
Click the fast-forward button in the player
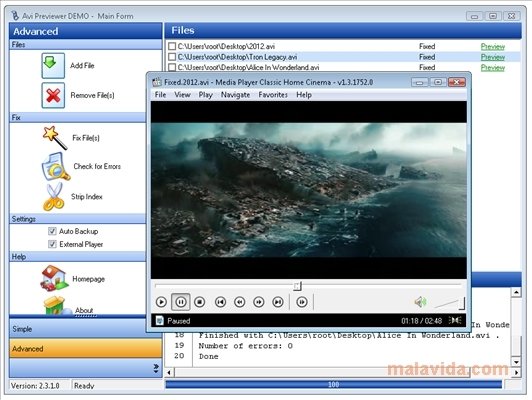[259, 302]
